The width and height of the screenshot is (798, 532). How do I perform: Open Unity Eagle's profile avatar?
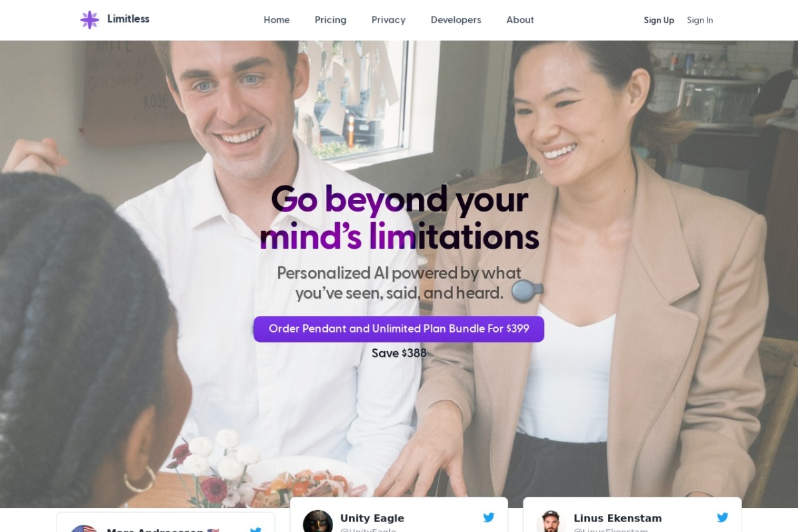[318, 521]
